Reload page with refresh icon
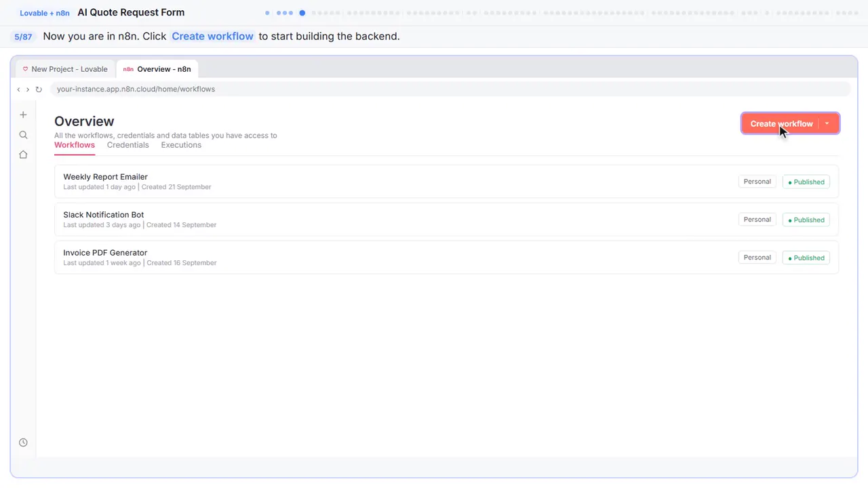 [x=39, y=89]
